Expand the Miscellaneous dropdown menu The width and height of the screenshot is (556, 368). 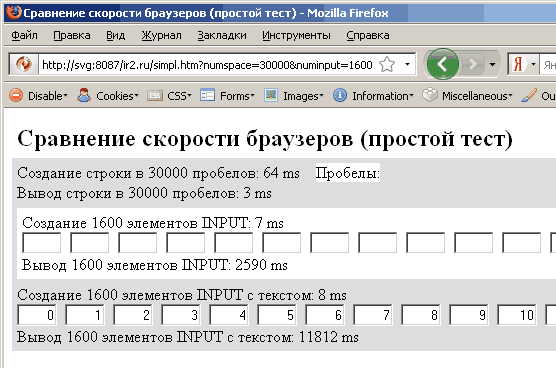click(510, 96)
